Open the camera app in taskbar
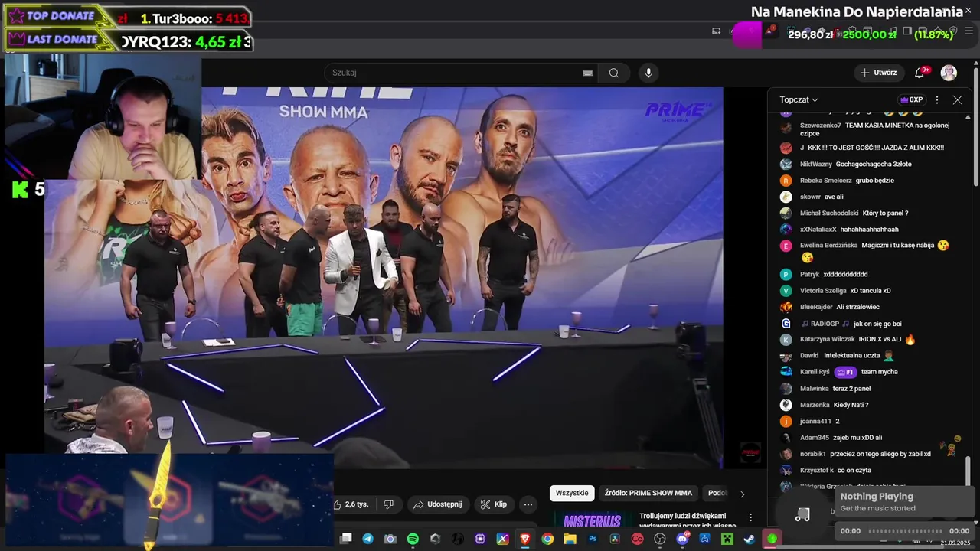 [x=390, y=539]
